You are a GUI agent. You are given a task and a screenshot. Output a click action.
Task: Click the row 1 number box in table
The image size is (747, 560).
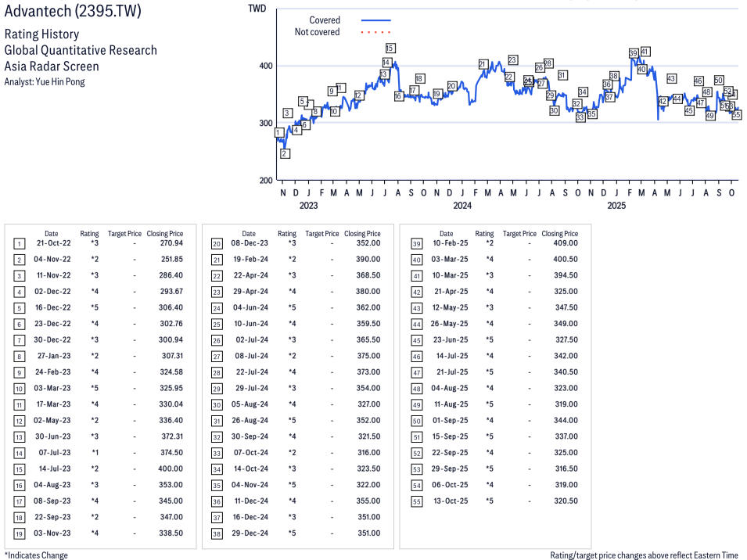(x=19, y=244)
